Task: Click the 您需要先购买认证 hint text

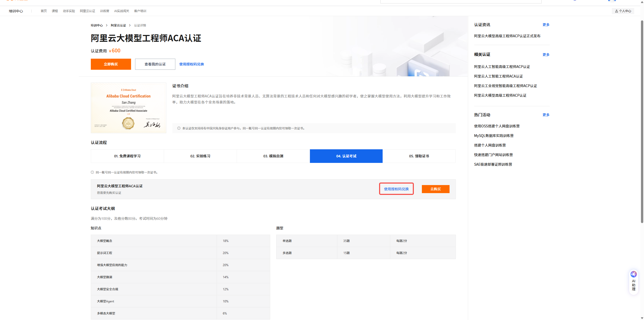Action: pos(109,193)
